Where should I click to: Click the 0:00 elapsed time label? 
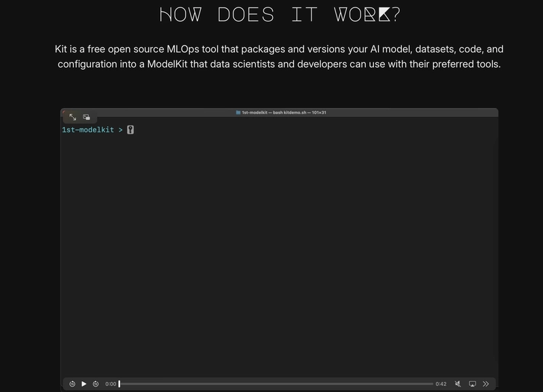[111, 384]
